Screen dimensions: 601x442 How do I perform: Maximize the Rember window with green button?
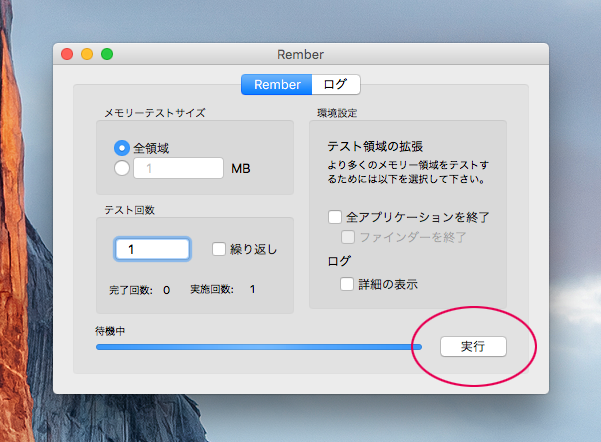(x=107, y=54)
